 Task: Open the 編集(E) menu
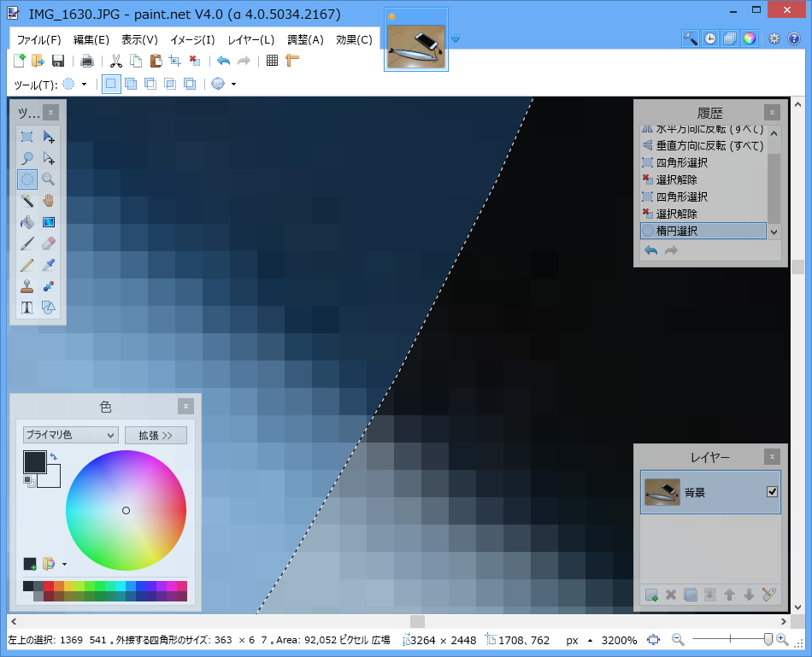(x=91, y=40)
